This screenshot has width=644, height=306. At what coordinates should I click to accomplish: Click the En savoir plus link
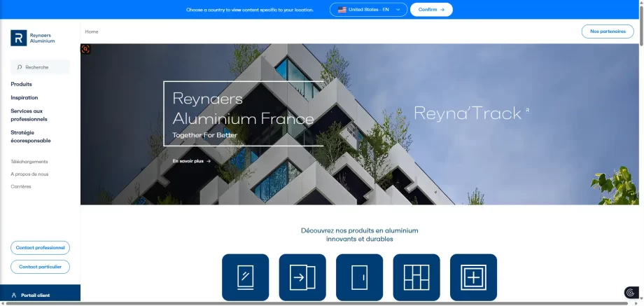pyautogui.click(x=192, y=161)
